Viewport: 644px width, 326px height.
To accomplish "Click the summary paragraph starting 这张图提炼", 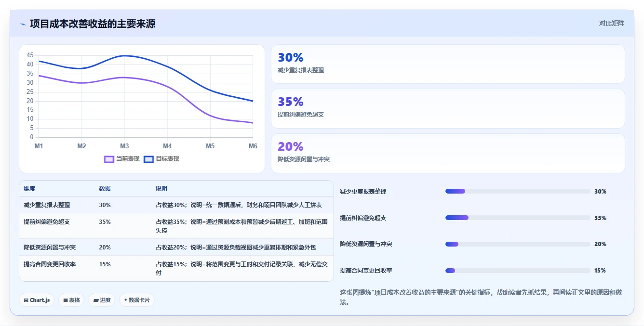I will click(481, 297).
